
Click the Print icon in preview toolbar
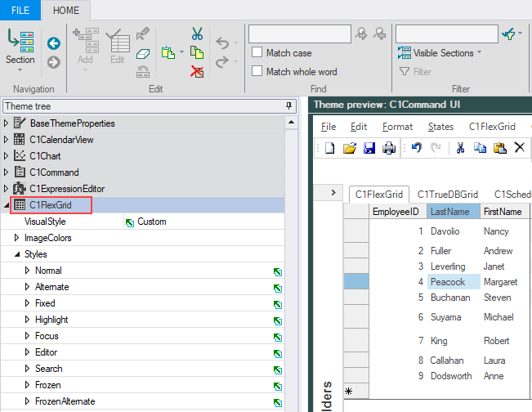389,148
